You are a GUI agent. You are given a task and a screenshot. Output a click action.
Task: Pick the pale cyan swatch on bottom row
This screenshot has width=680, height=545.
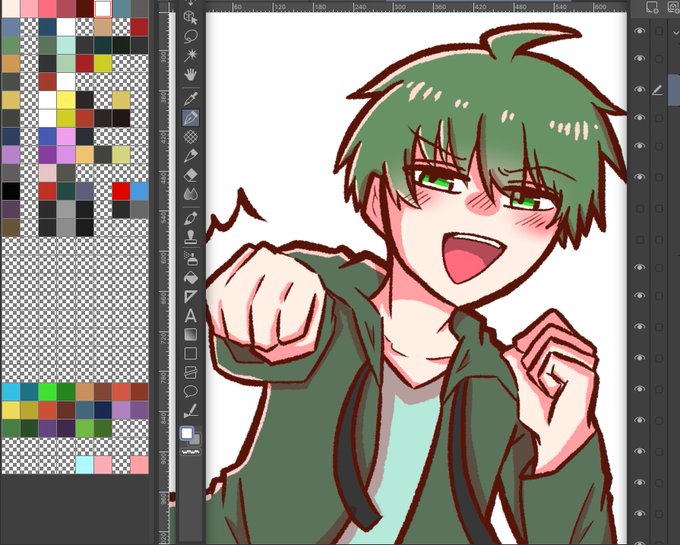(84, 465)
